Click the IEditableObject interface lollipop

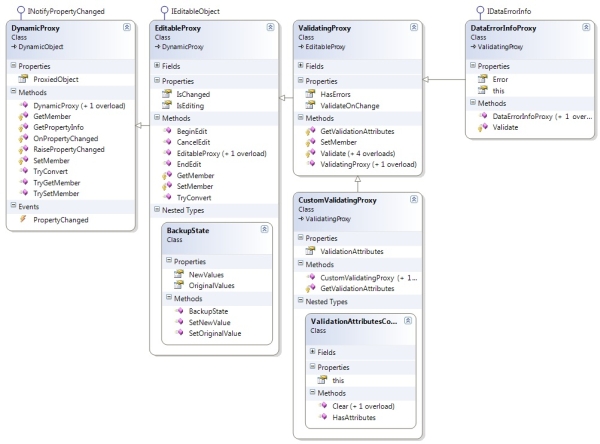point(165,12)
